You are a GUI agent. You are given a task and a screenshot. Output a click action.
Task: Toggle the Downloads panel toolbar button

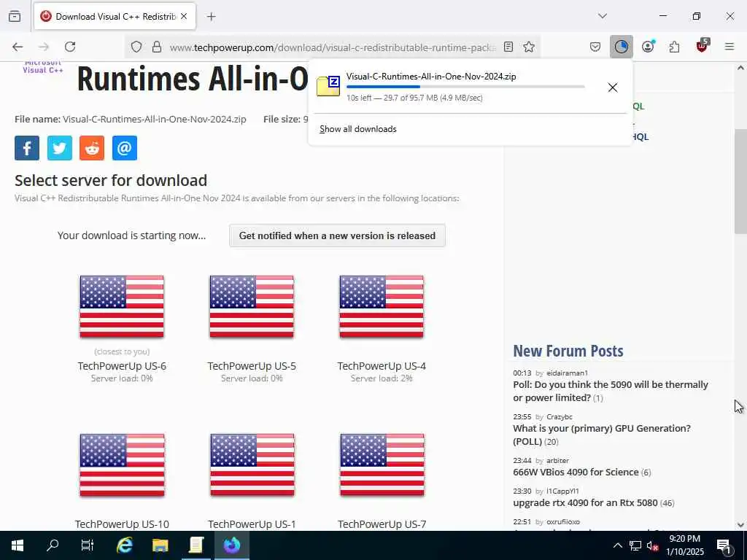tap(622, 47)
